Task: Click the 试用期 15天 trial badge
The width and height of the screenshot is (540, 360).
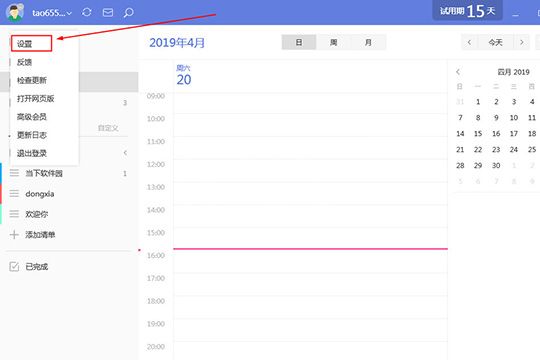Action: (x=467, y=11)
